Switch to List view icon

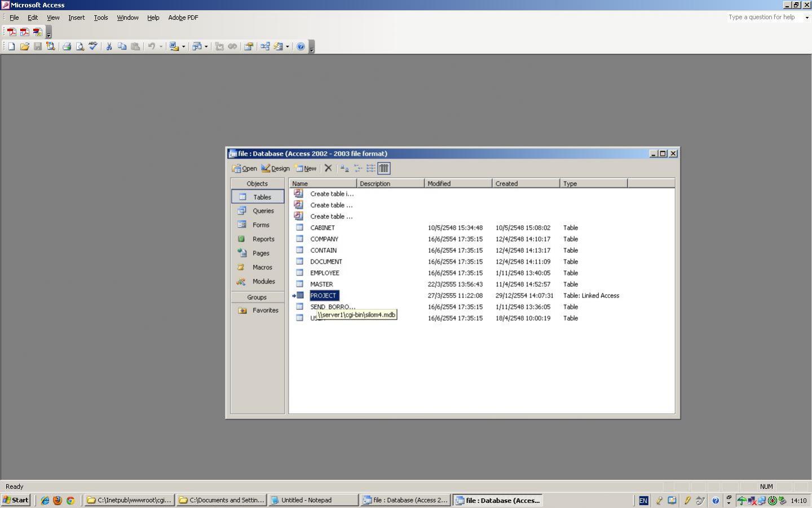coord(370,168)
